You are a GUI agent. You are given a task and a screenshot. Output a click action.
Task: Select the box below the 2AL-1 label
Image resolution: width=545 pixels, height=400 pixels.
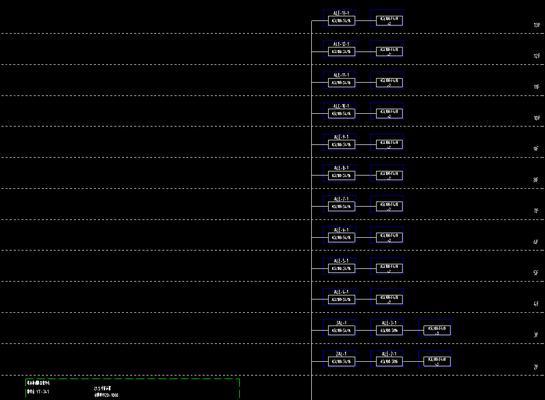[x=342, y=361]
